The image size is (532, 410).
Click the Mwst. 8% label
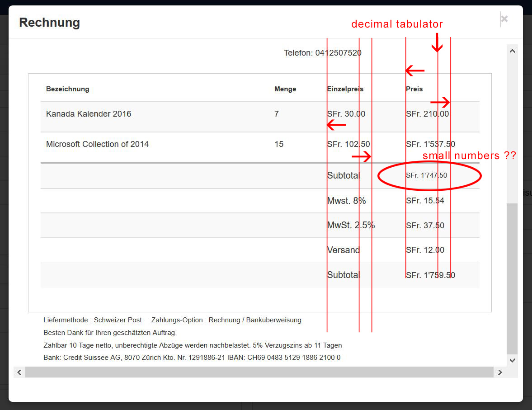click(346, 201)
